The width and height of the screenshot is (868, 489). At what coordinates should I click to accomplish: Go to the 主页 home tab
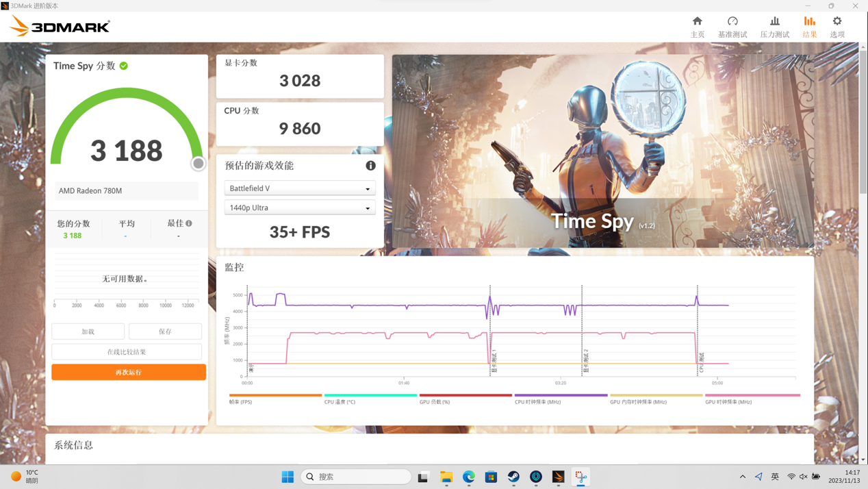pyautogui.click(x=697, y=27)
